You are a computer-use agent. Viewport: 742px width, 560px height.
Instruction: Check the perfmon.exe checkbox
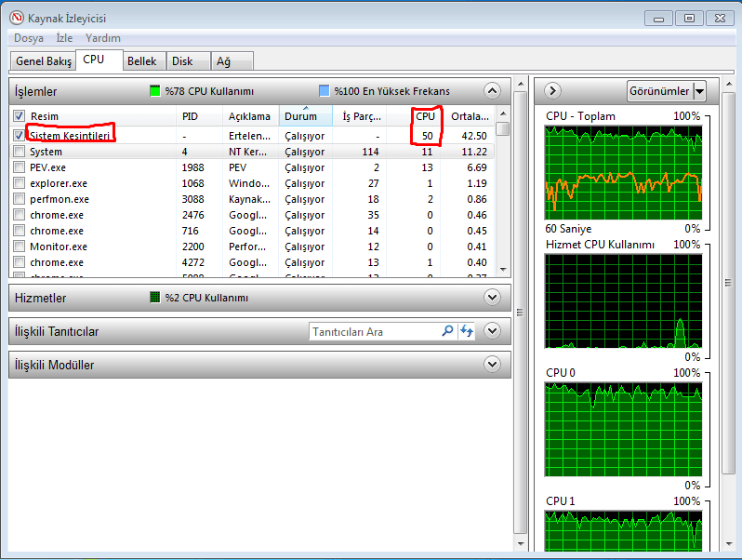tap(19, 199)
